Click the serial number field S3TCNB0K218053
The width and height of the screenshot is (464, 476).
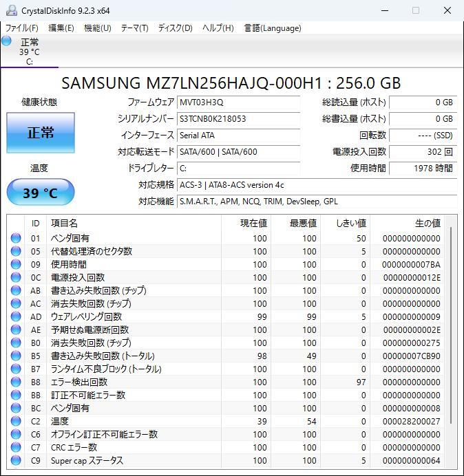238,119
